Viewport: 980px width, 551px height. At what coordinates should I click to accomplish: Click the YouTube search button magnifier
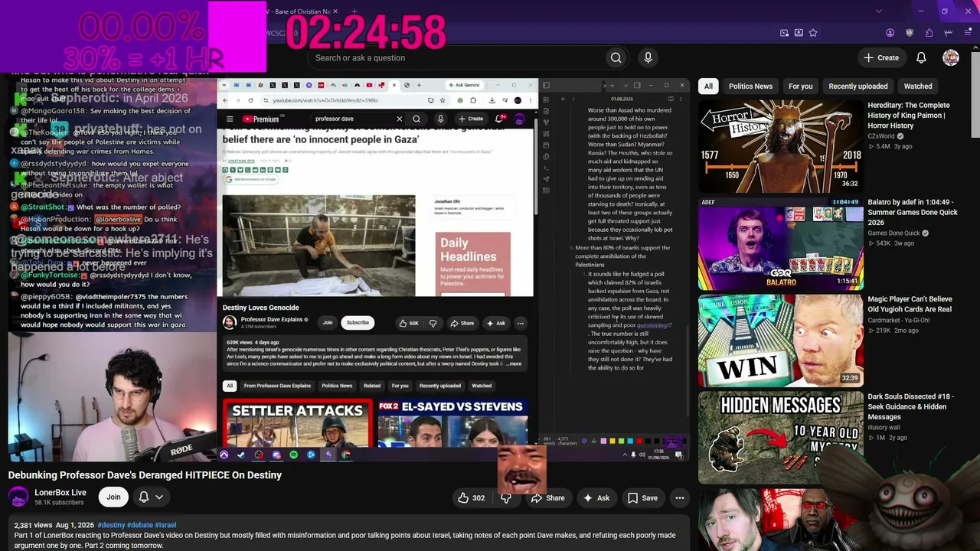tap(616, 57)
